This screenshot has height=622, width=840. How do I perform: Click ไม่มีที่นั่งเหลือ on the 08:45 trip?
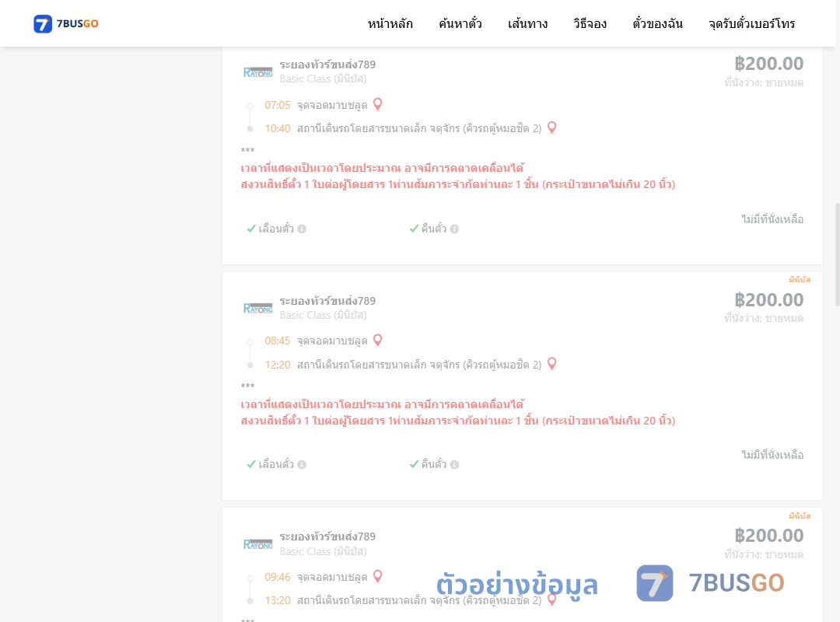(772, 455)
